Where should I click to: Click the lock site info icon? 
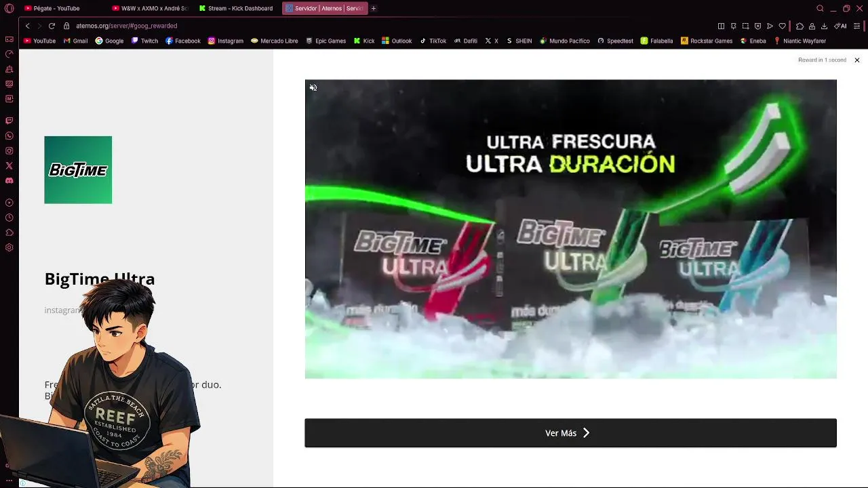tap(66, 26)
